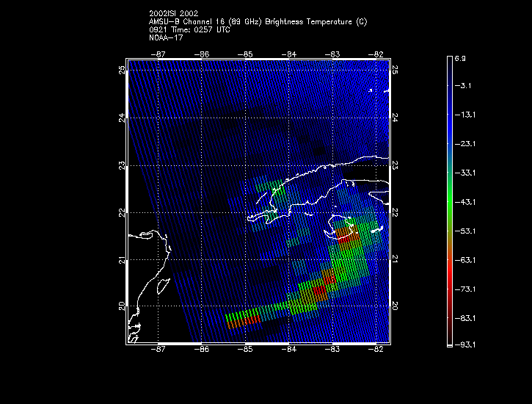Click latitude 20 label on the left axis

tap(122, 306)
